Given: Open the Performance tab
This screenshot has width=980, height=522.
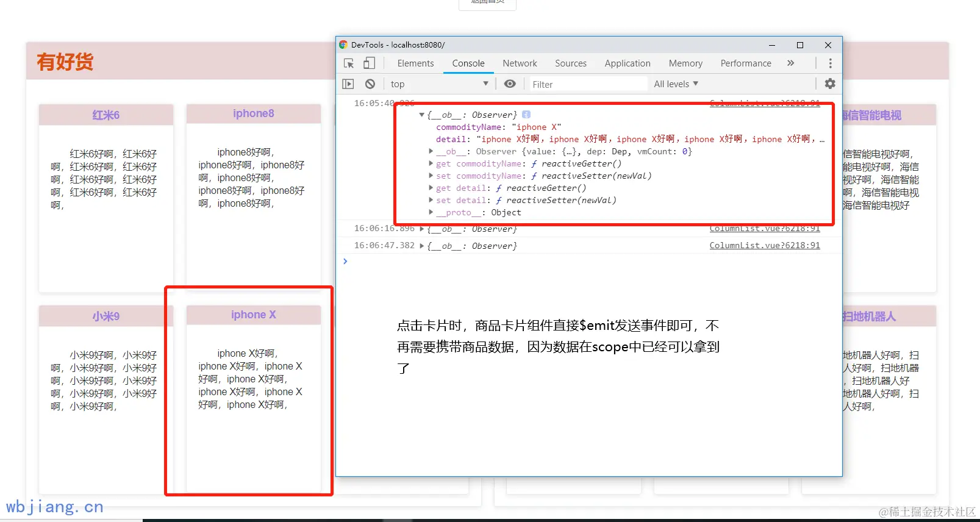Looking at the screenshot, I should coord(746,63).
